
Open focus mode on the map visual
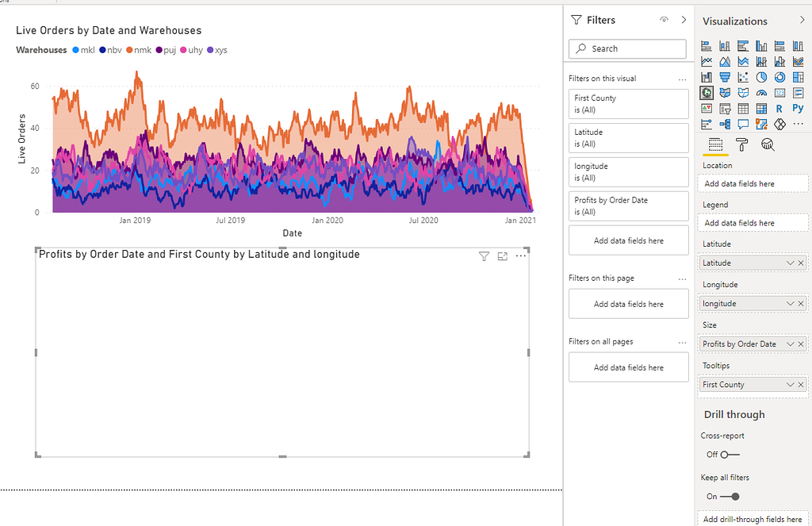pos(502,255)
